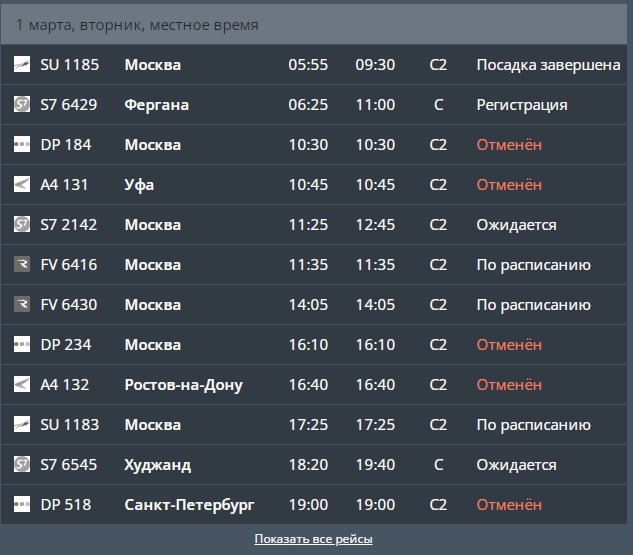
Task: Click the Azimuth icon beside A4 131
Action: 22,185
